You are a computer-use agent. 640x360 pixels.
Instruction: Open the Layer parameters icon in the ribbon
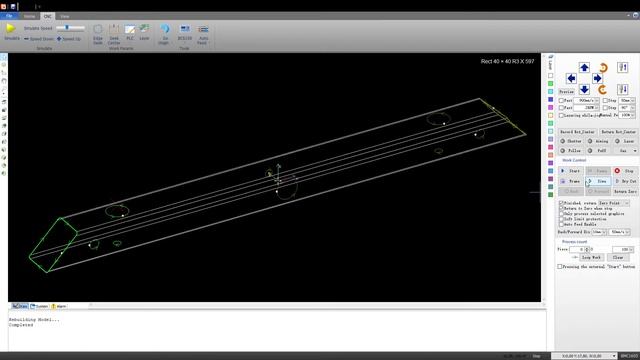point(144,29)
